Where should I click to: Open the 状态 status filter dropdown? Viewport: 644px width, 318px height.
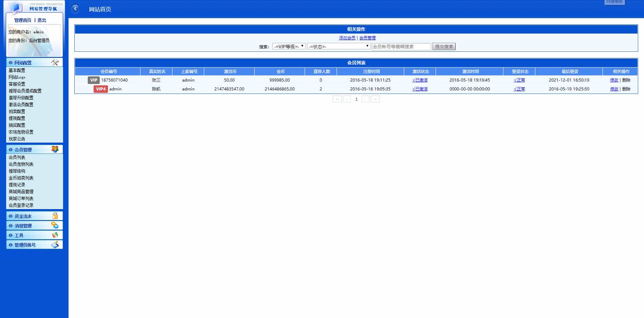coord(339,46)
